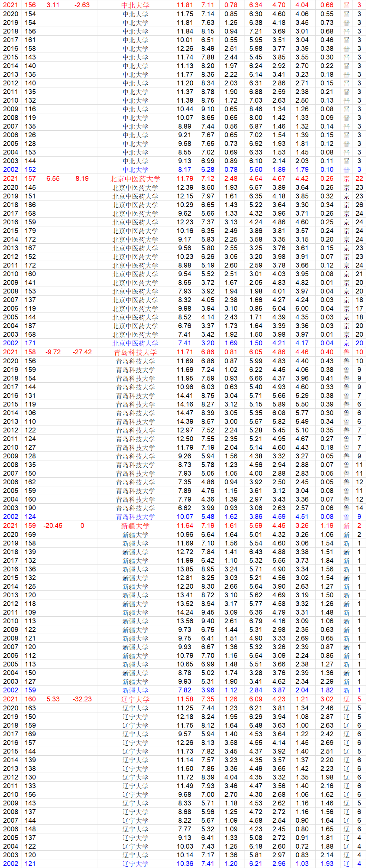Select red 辽 in 辽宁大学 2021 row
The height and width of the screenshot is (868, 366).
click(347, 699)
